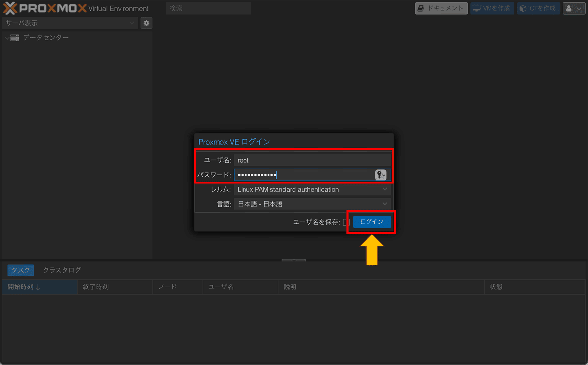The image size is (588, 365).
Task: Focus the ユーザ名 username field
Action: tap(312, 160)
